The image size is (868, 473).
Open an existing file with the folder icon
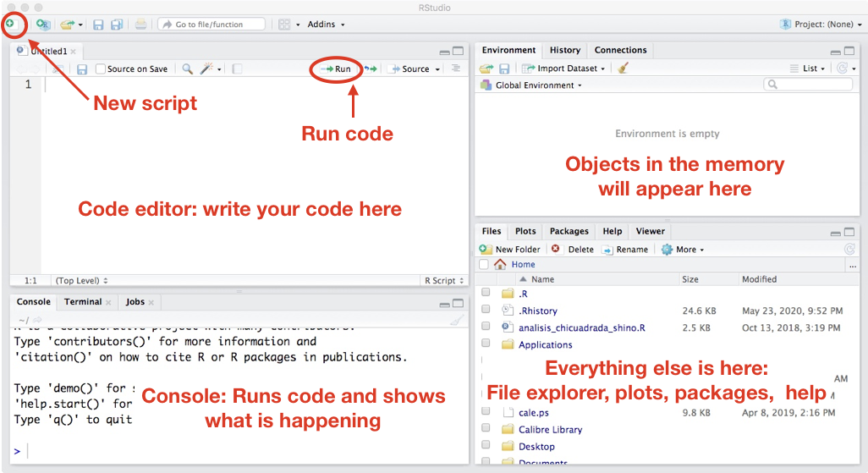coord(67,25)
